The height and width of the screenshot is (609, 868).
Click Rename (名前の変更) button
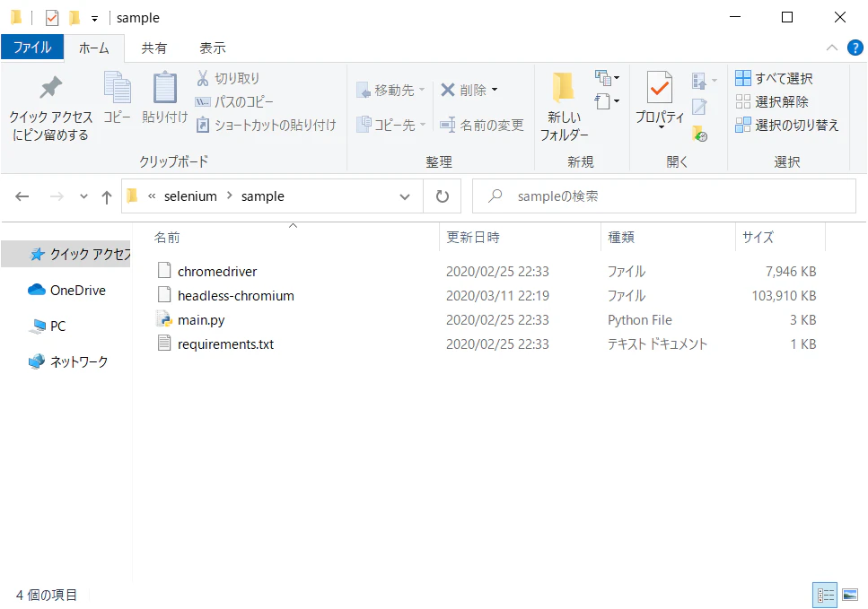tap(482, 125)
